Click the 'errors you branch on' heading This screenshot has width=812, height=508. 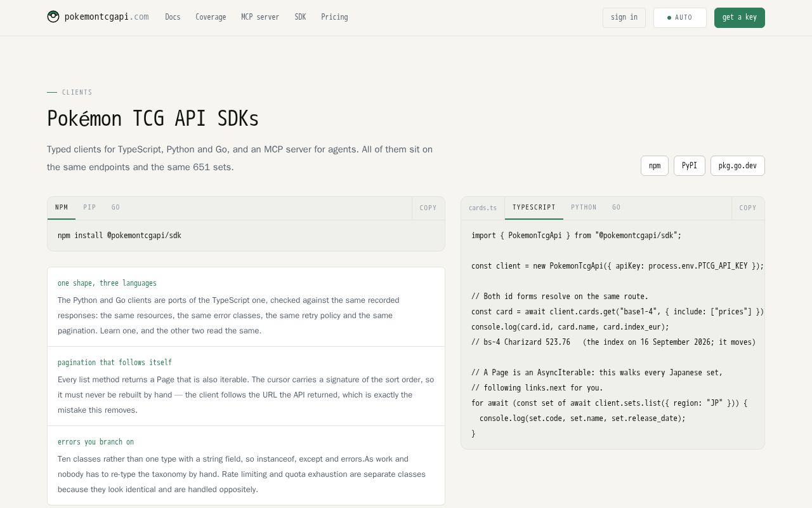[96, 442]
